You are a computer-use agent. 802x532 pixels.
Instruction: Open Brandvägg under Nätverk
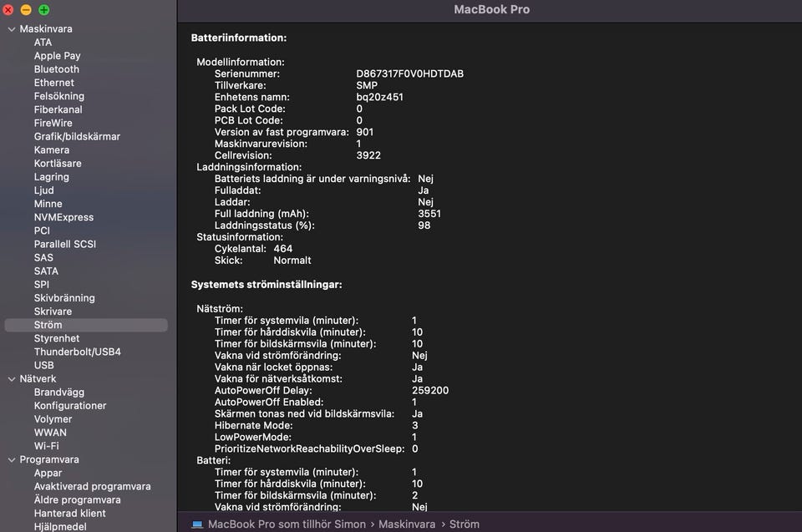point(59,393)
